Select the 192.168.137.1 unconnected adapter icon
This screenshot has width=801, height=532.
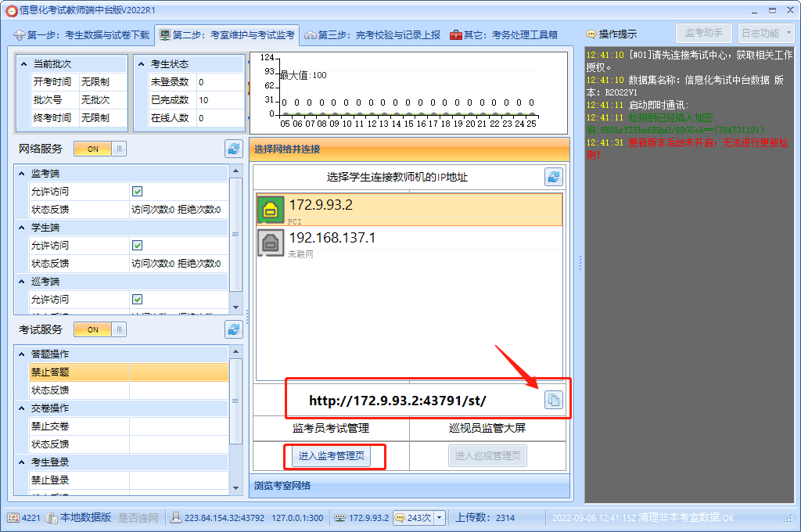coord(271,243)
